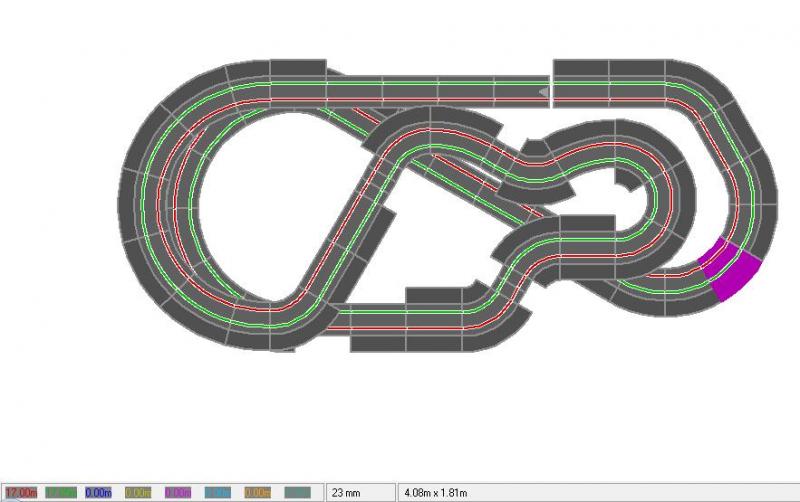Click the cyan lane length swatch

218,492
